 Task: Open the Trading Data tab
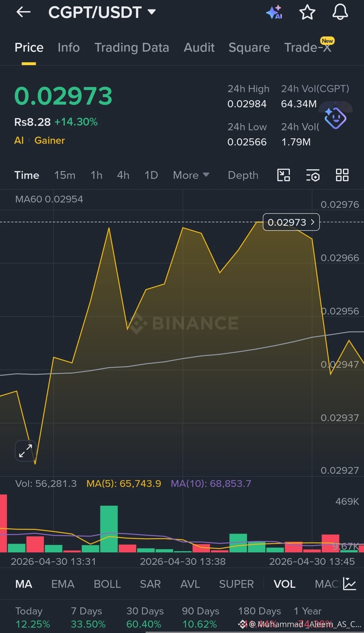pos(132,48)
